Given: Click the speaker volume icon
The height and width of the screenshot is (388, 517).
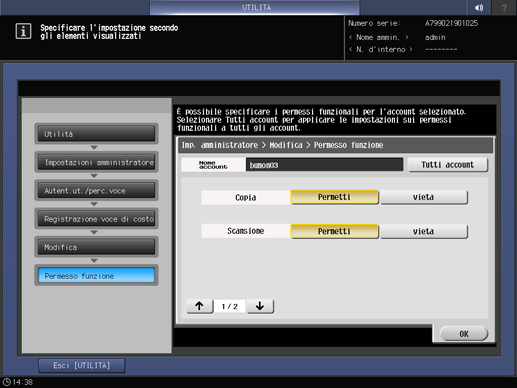Looking at the screenshot, I should 479,7.
